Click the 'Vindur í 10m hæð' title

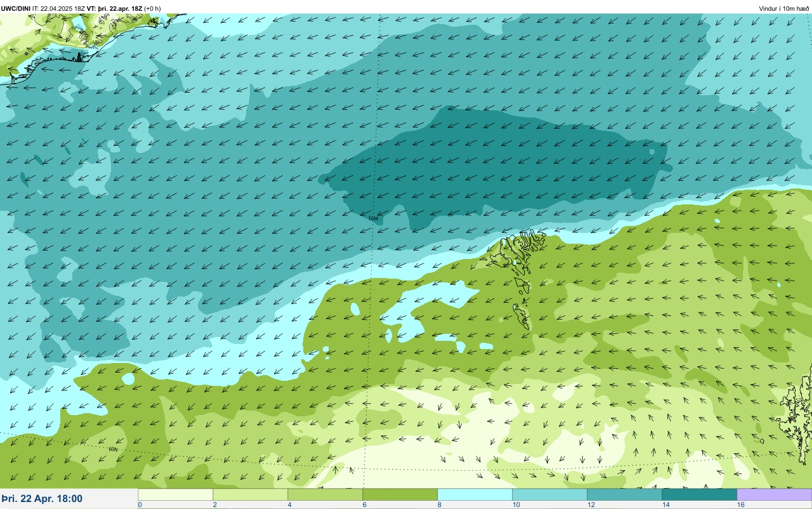[783, 8]
